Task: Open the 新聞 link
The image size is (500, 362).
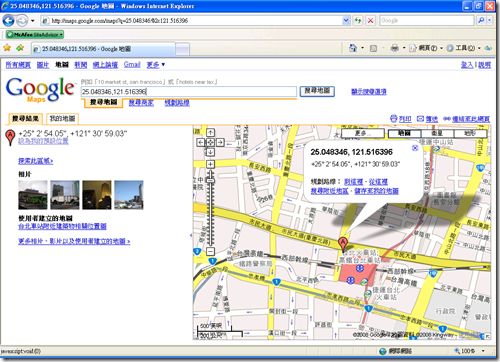Action: (x=80, y=65)
